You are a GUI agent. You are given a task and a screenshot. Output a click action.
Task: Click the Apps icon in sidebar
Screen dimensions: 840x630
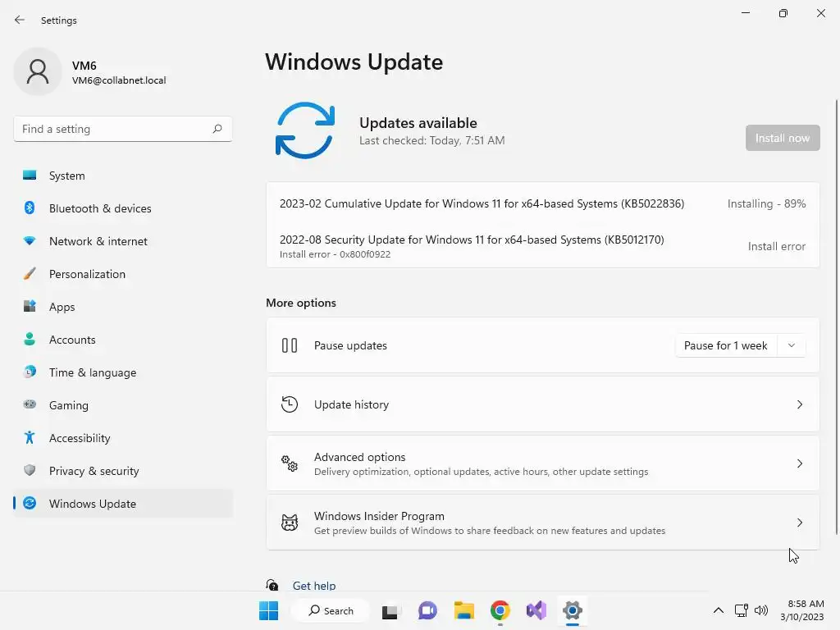[30, 307]
